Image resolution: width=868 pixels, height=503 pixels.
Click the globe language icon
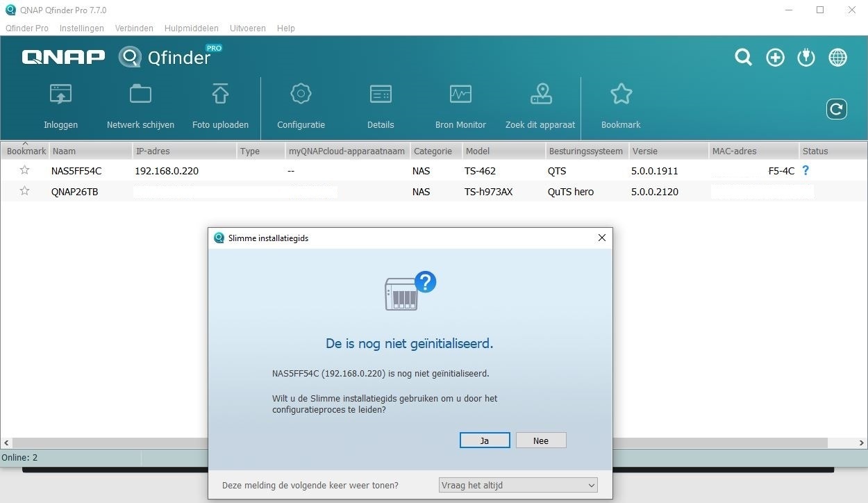point(837,58)
